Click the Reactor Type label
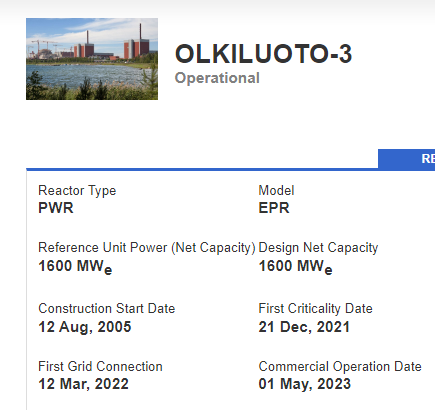The width and height of the screenshot is (435, 410). click(x=77, y=191)
